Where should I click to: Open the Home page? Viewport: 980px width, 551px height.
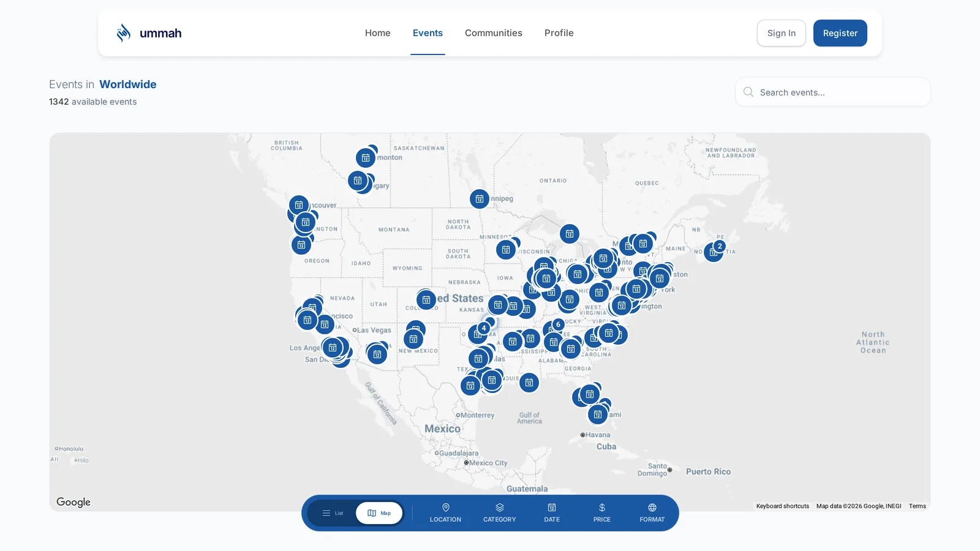(x=378, y=33)
